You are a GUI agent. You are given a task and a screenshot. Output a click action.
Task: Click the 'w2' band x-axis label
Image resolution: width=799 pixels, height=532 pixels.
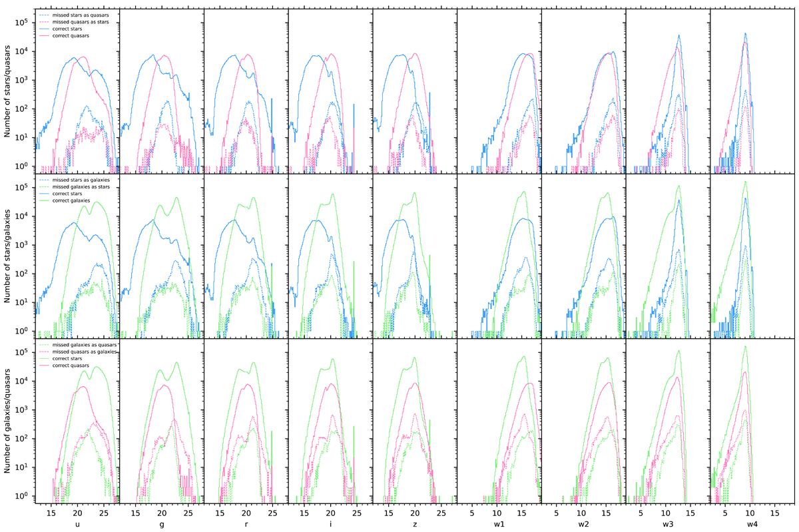point(584,524)
